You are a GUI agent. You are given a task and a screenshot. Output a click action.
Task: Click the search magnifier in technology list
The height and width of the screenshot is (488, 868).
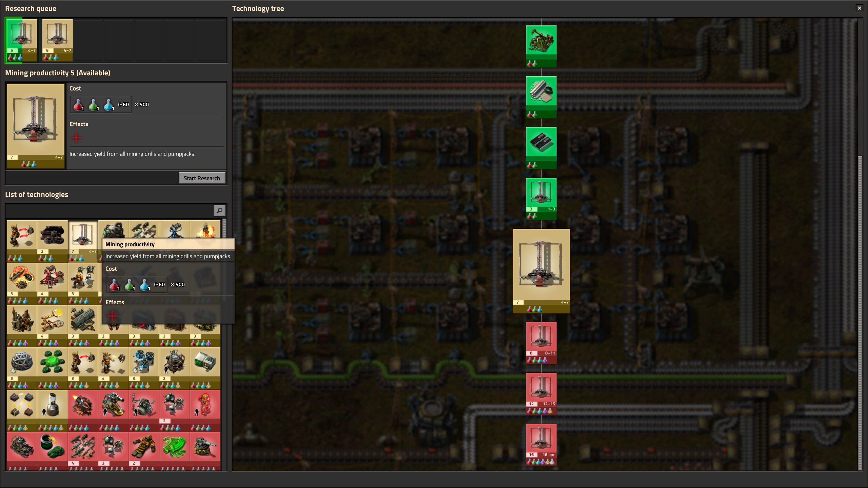[x=219, y=210]
